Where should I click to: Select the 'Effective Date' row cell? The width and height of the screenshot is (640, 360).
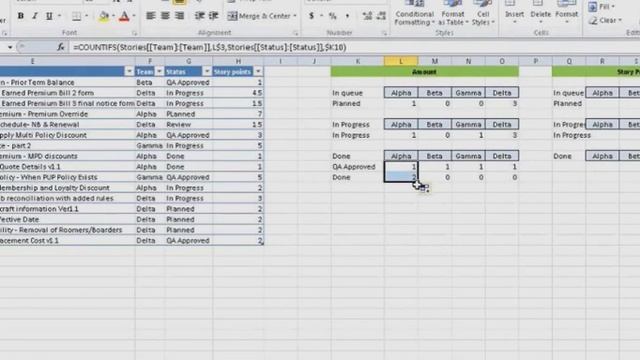click(x=67, y=219)
